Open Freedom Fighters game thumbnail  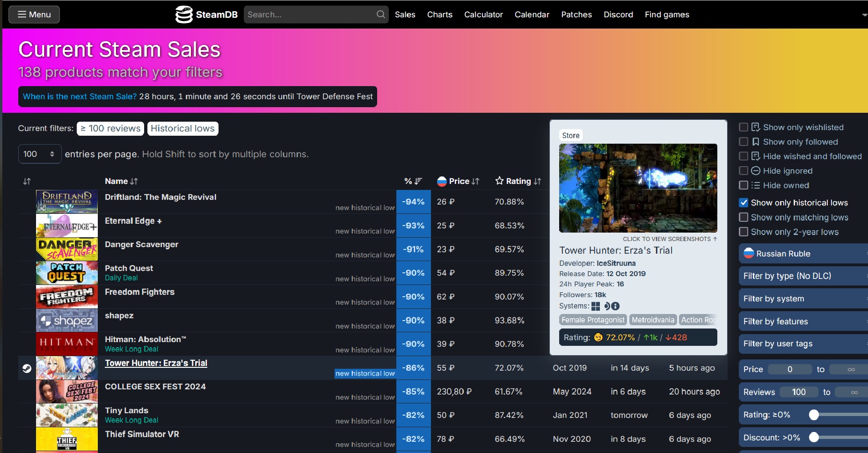67,297
